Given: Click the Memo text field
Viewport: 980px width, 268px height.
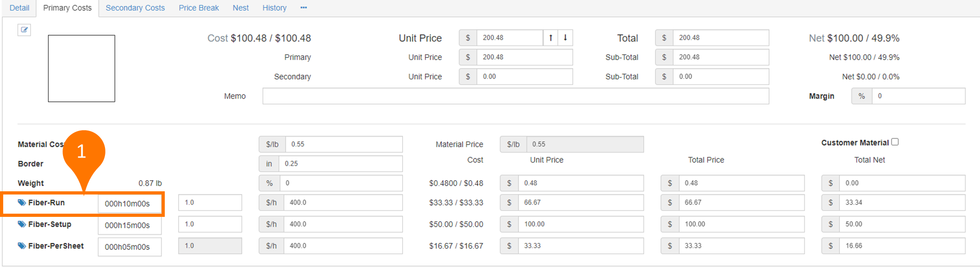Looking at the screenshot, I should (x=515, y=96).
